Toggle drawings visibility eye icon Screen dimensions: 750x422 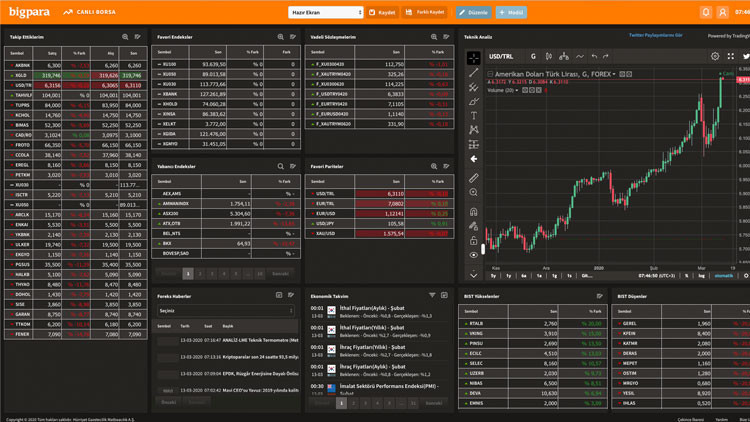click(x=474, y=255)
